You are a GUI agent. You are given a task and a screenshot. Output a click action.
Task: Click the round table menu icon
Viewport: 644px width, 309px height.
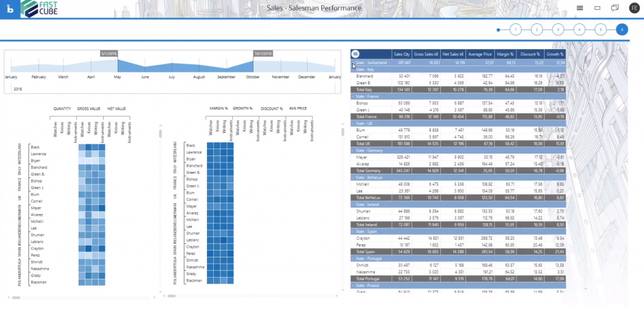355,54
